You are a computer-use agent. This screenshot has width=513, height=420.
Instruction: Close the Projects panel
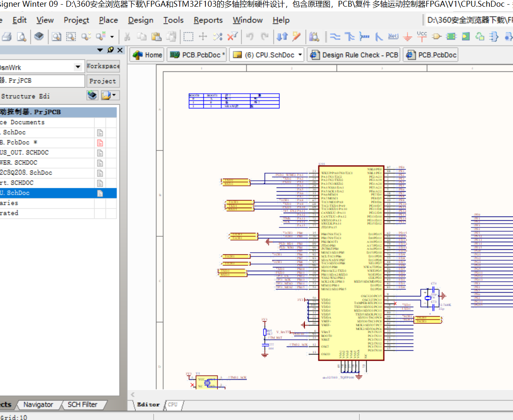point(120,50)
